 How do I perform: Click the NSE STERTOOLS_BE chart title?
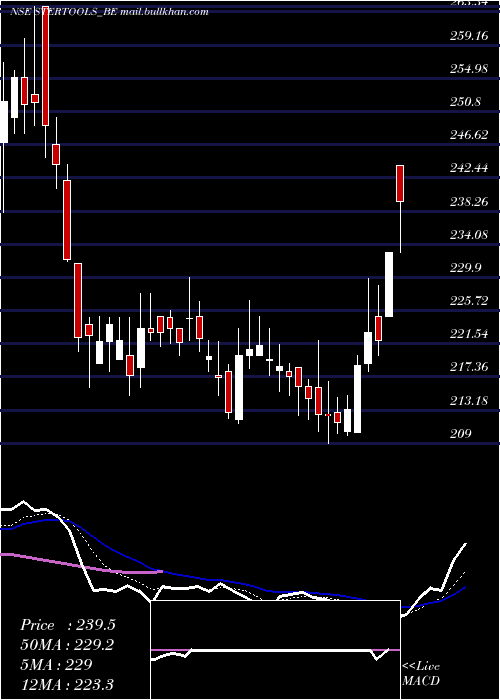[x=109, y=12]
